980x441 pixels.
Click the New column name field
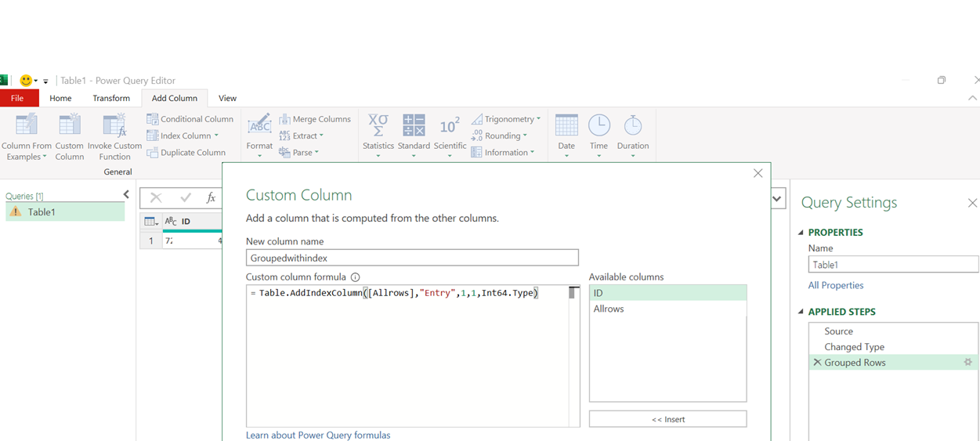pyautogui.click(x=412, y=258)
